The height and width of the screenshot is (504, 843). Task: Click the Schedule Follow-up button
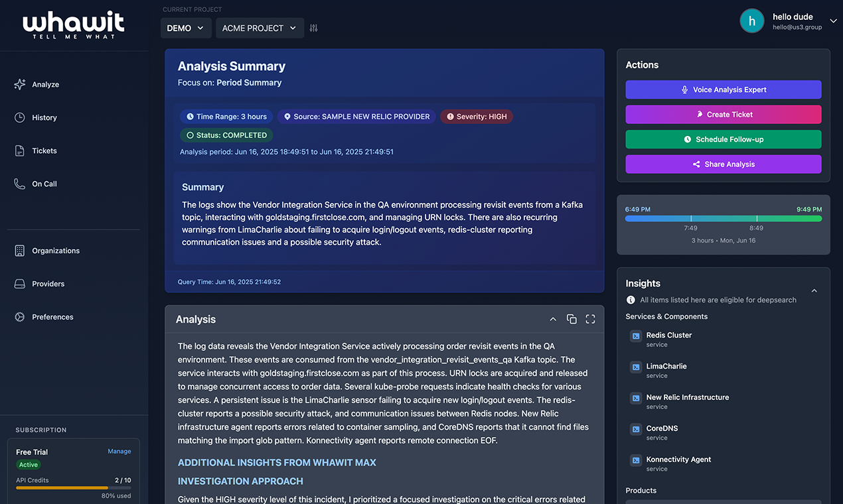[724, 139]
